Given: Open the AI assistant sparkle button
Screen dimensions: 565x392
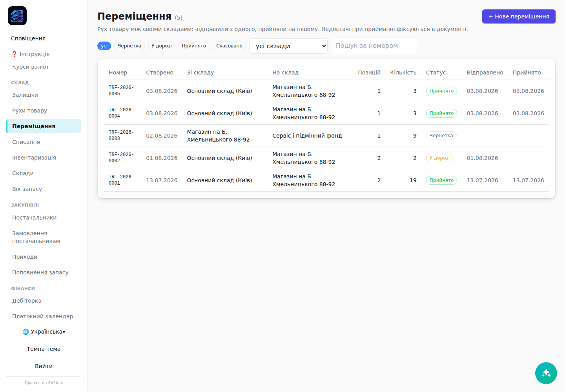Looking at the screenshot, I should coord(546,373).
